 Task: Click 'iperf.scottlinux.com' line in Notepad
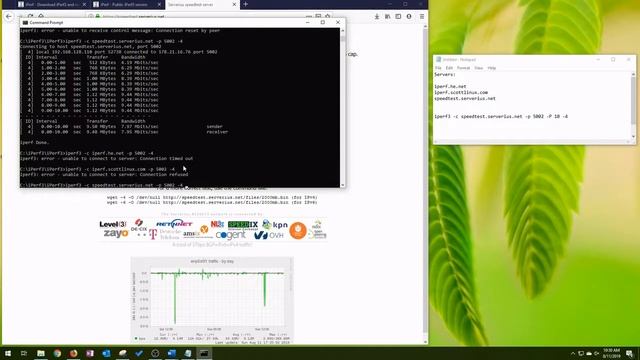[461, 92]
